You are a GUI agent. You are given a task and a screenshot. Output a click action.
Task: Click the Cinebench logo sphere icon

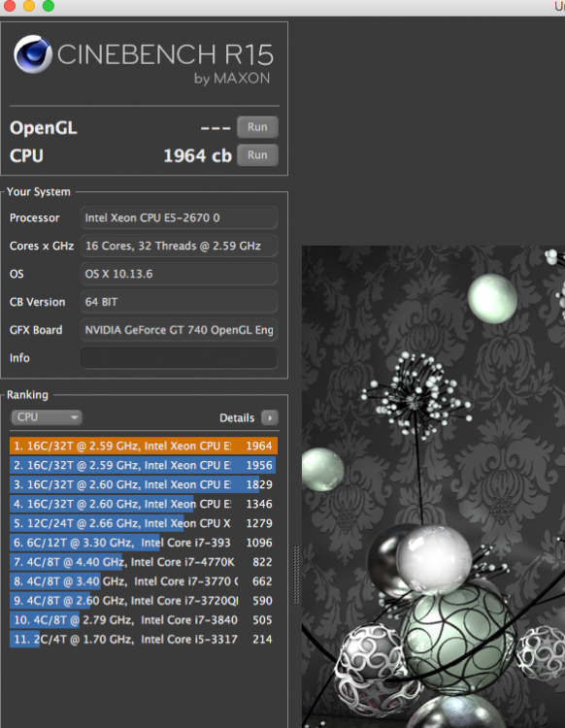click(x=32, y=54)
